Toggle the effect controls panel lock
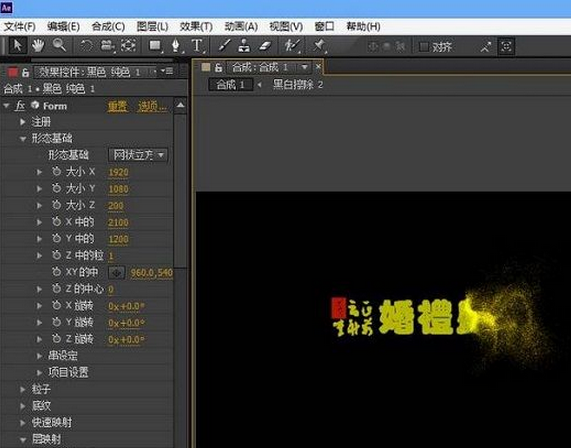 (25, 72)
